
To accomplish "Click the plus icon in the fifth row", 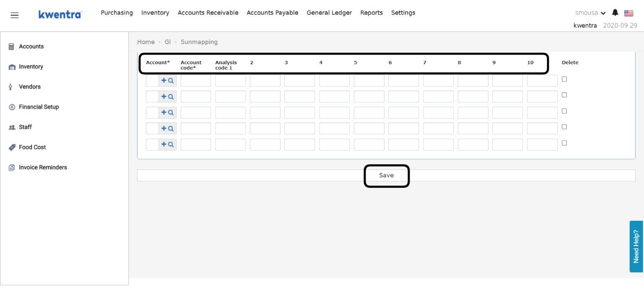I will [x=164, y=144].
